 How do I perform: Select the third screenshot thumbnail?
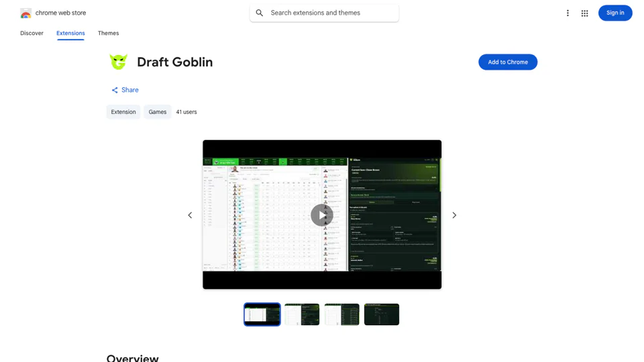point(341,314)
